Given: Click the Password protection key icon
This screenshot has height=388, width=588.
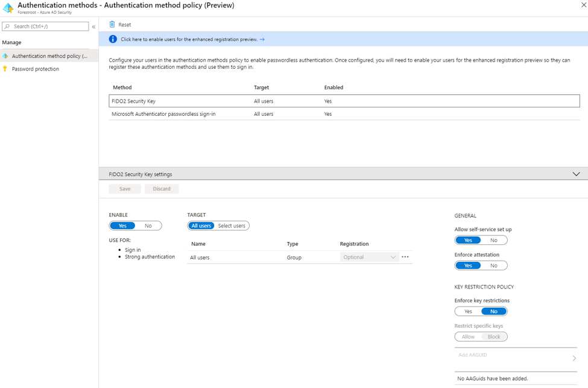Looking at the screenshot, I should pyautogui.click(x=5, y=69).
